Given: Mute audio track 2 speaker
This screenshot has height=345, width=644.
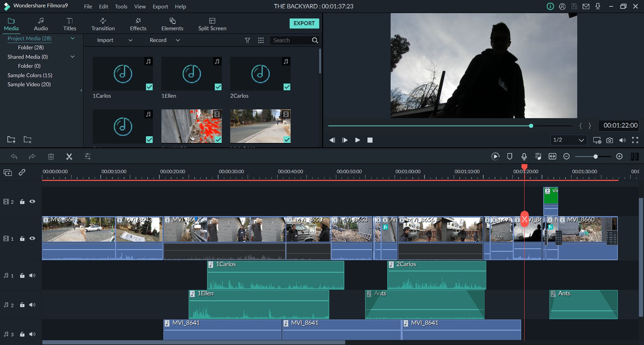Looking at the screenshot, I should tap(32, 305).
